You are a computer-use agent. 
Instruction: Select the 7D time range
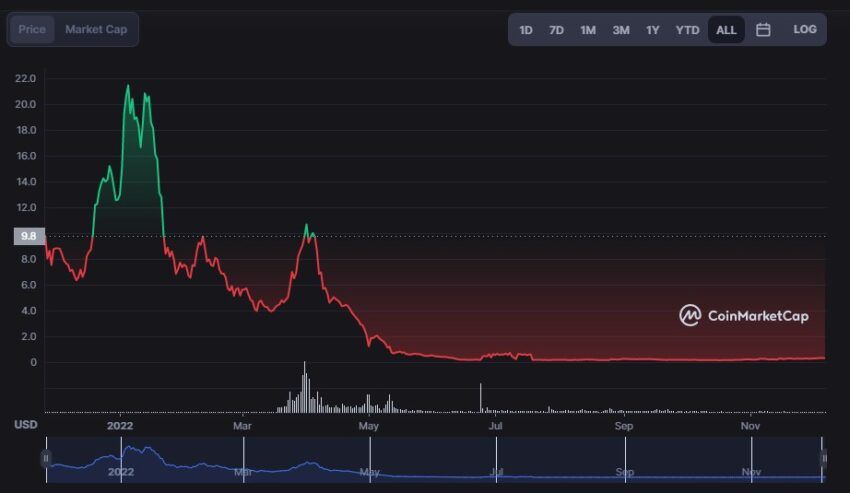tap(556, 30)
